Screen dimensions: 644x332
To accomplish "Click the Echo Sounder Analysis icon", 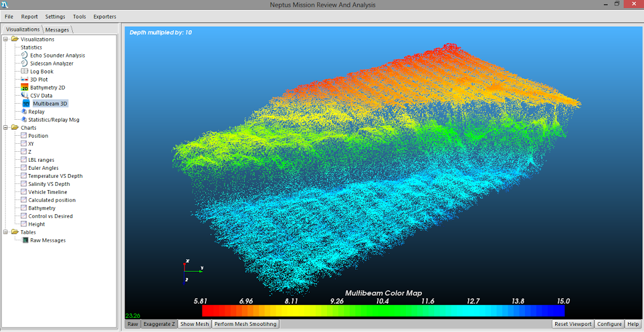I will [x=24, y=55].
